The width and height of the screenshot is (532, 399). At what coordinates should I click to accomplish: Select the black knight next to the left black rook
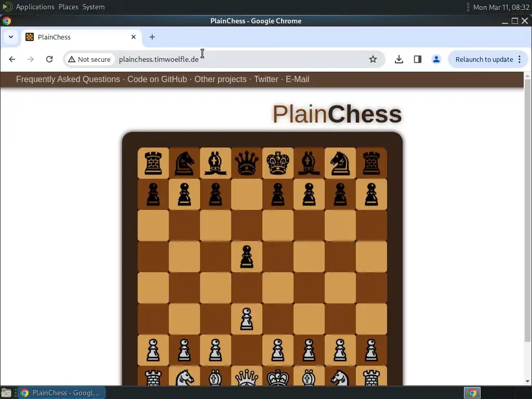click(184, 163)
